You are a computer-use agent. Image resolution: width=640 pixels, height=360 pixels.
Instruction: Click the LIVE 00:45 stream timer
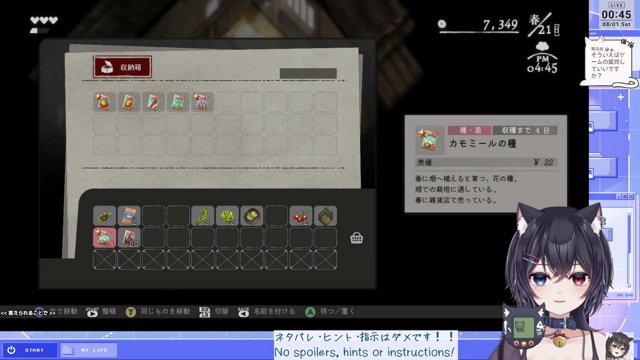point(616,15)
